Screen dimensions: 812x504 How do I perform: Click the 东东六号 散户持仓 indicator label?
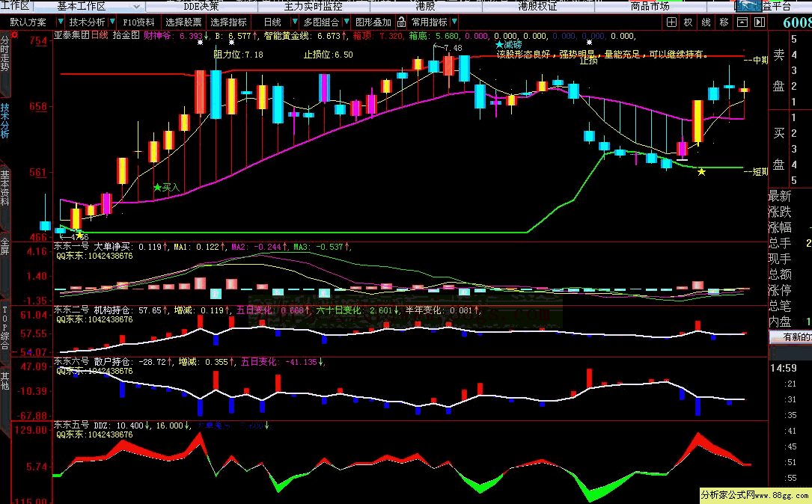92,362
